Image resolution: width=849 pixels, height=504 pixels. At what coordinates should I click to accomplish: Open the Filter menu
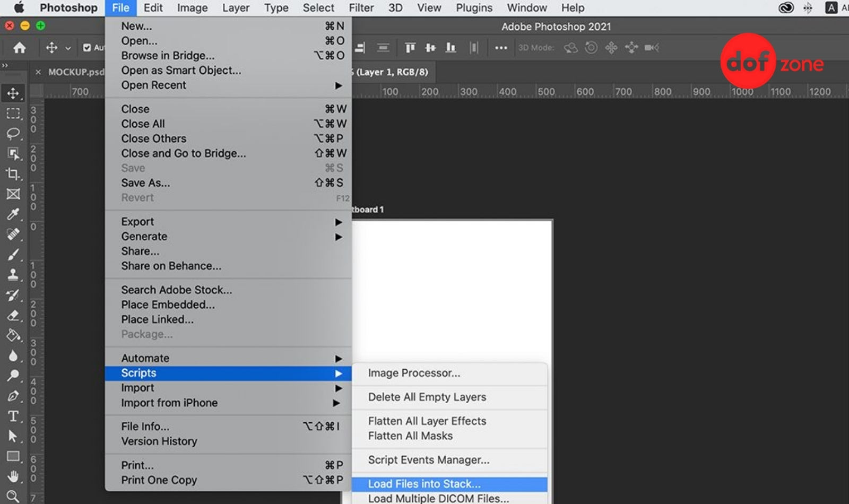coord(361,8)
